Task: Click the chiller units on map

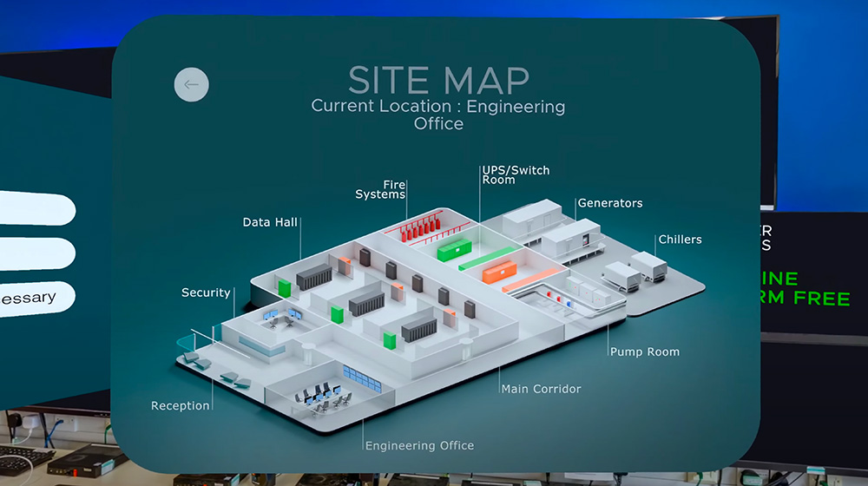Action: coord(635,271)
